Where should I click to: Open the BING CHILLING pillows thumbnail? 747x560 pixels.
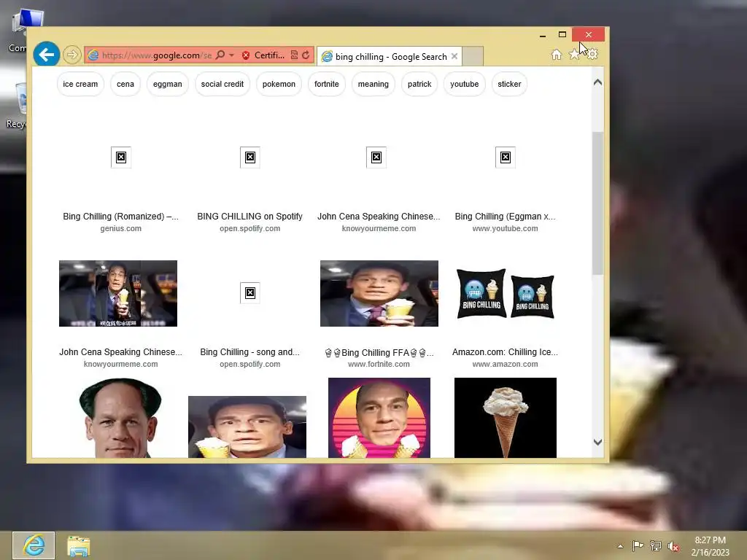[506, 293]
